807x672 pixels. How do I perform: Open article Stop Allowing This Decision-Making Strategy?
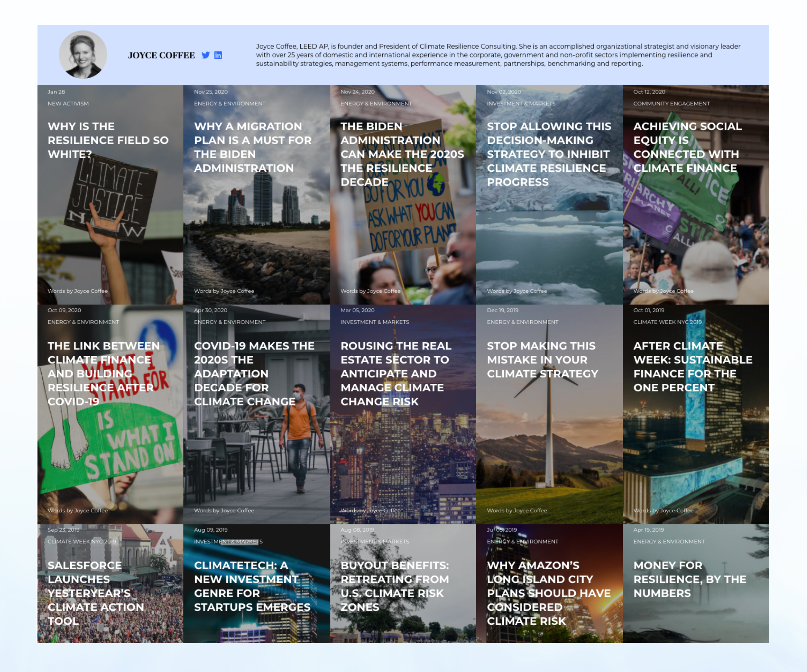[549, 154]
